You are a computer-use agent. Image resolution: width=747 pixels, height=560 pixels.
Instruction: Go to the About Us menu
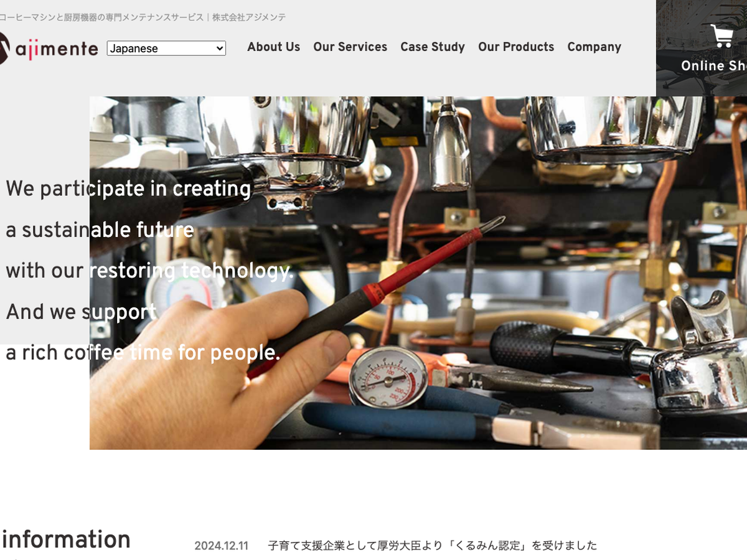point(273,47)
